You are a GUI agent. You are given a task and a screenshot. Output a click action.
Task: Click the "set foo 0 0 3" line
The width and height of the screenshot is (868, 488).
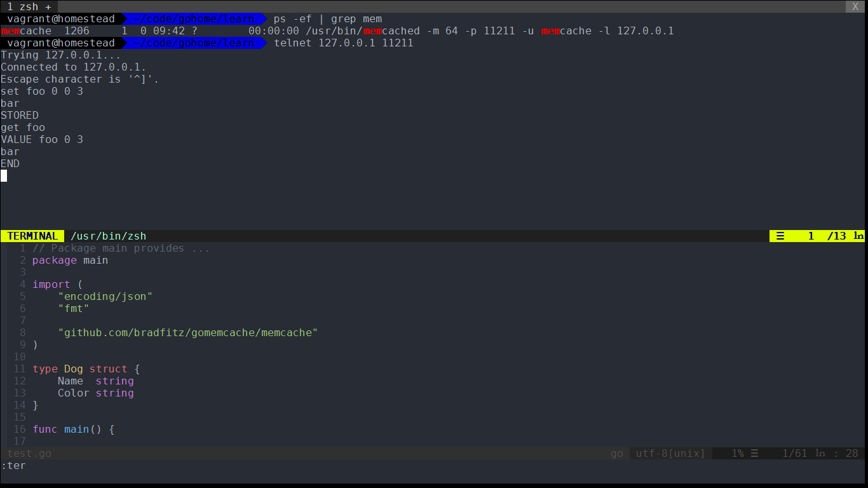coord(42,91)
